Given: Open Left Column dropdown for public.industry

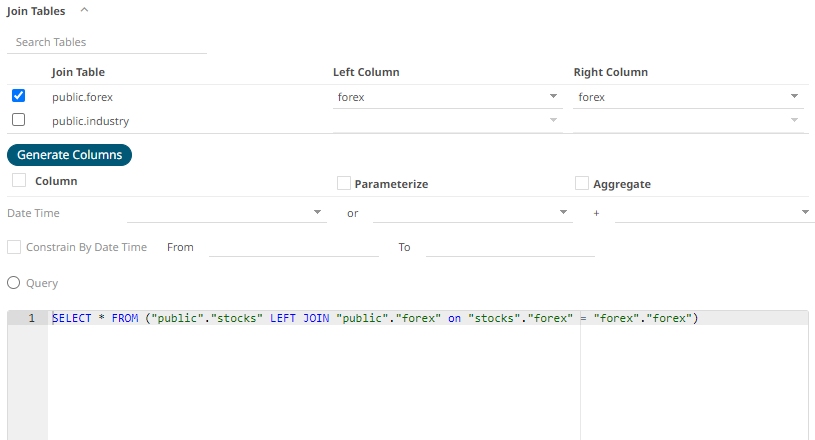Looking at the screenshot, I should coord(445,121).
